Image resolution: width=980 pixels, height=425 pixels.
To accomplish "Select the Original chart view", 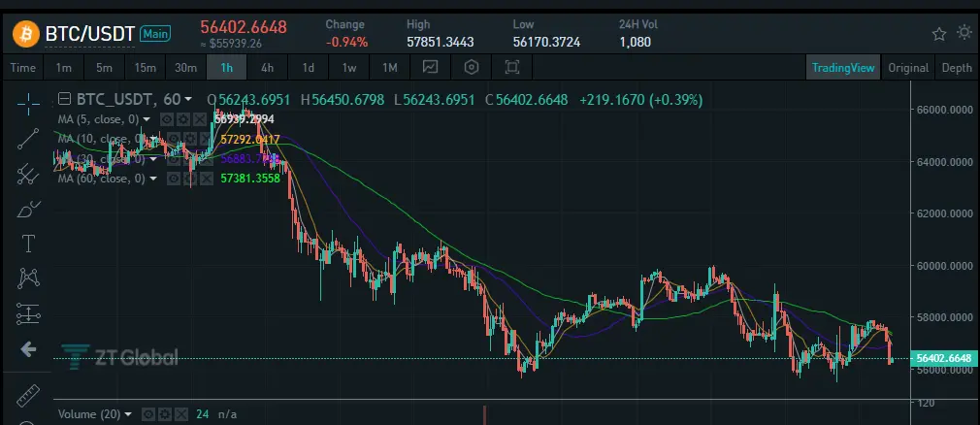I will click(908, 68).
